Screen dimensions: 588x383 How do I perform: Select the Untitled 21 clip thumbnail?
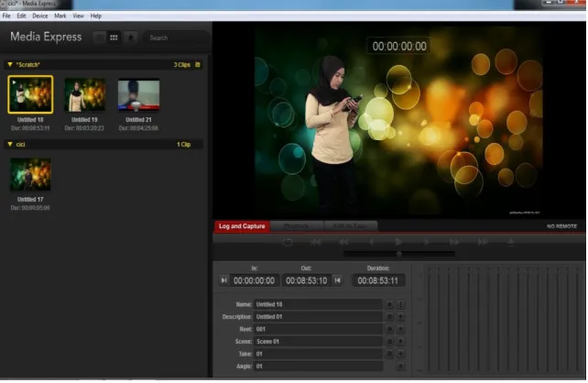139,95
